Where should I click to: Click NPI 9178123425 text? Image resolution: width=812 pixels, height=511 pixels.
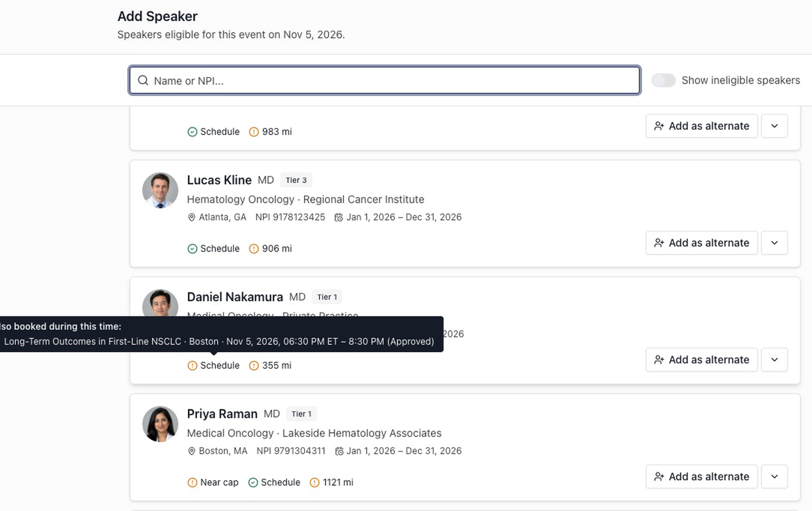click(x=290, y=217)
